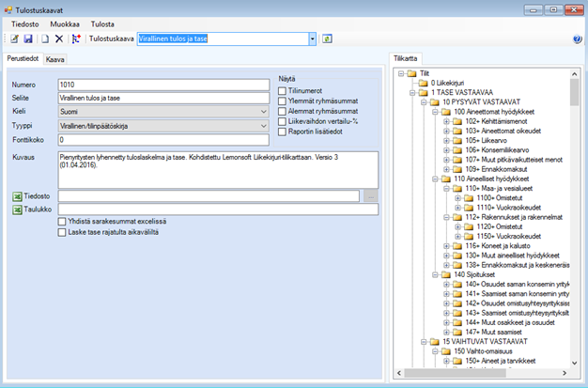Enable the Tilinumerot checkbox
Viewport: 588px width, 388px height.
[283, 90]
